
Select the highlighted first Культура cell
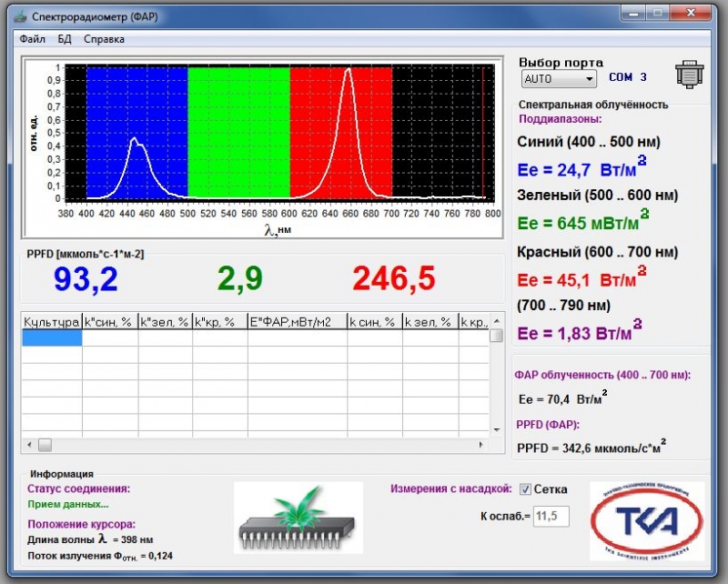pos(52,337)
